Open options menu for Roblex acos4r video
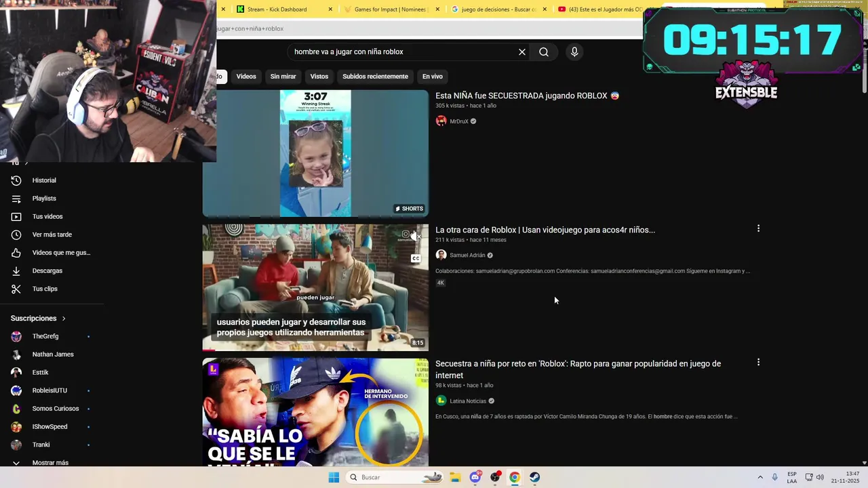 point(758,229)
